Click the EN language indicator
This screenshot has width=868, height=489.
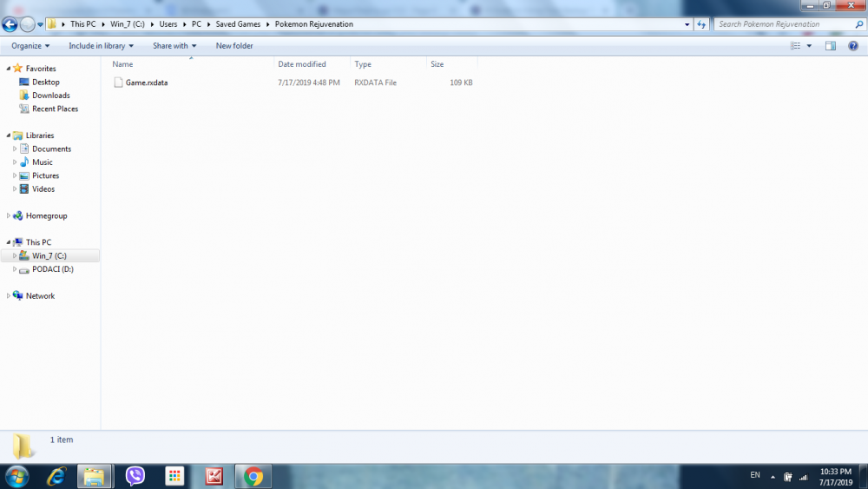tap(755, 475)
